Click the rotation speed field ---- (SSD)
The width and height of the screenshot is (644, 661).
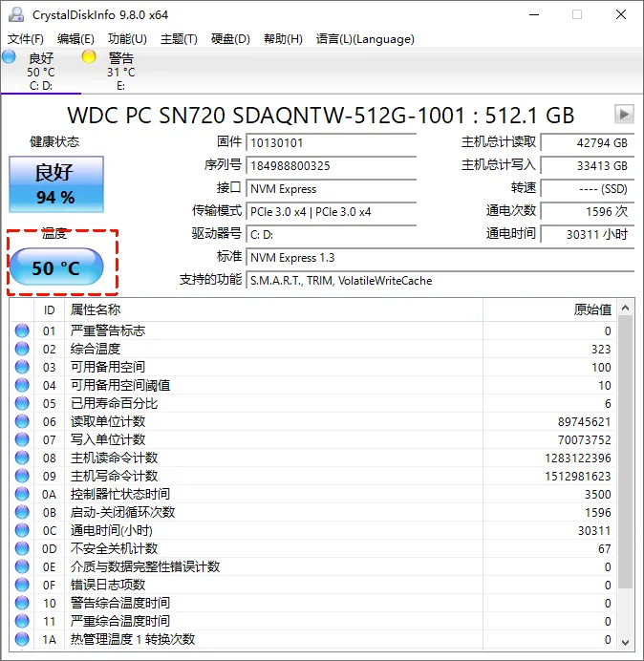[x=587, y=189]
